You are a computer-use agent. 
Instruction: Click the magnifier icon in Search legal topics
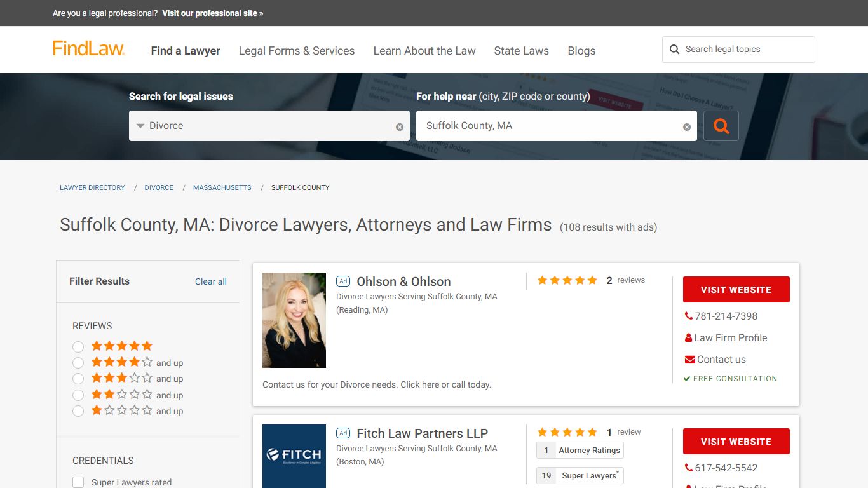coord(674,50)
